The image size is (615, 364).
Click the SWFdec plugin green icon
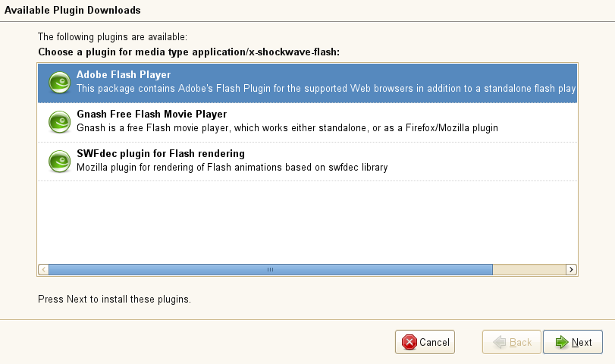click(59, 161)
